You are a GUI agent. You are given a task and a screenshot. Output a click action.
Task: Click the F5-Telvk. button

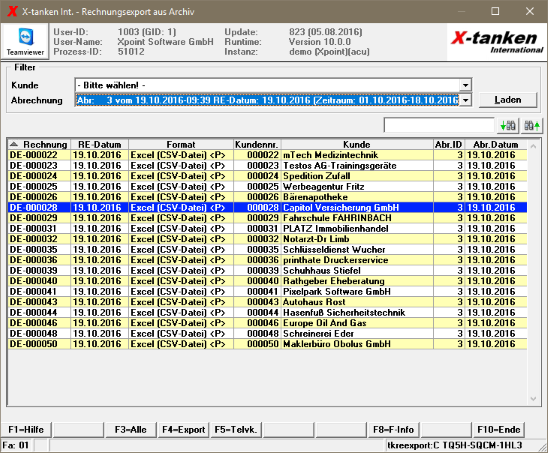coord(236,430)
